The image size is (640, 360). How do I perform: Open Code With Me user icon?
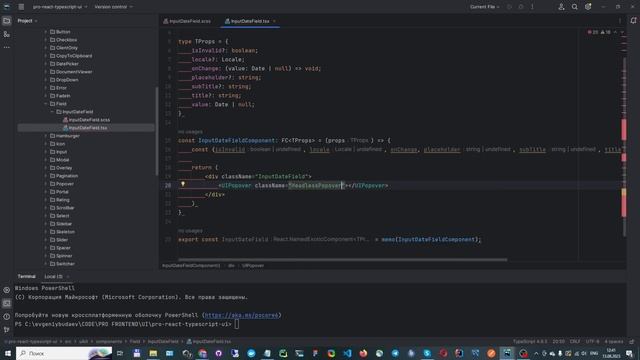pyautogui.click(x=561, y=7)
